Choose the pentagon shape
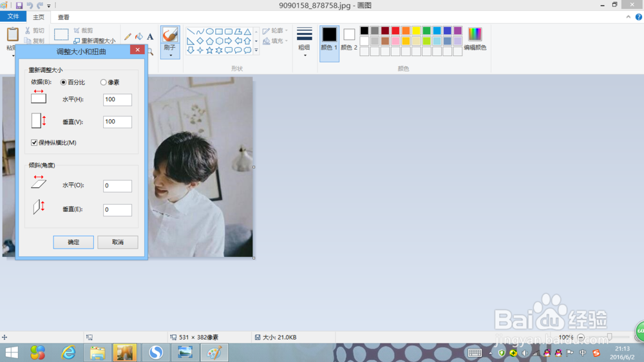Image resolution: width=644 pixels, height=362 pixels. point(209,41)
